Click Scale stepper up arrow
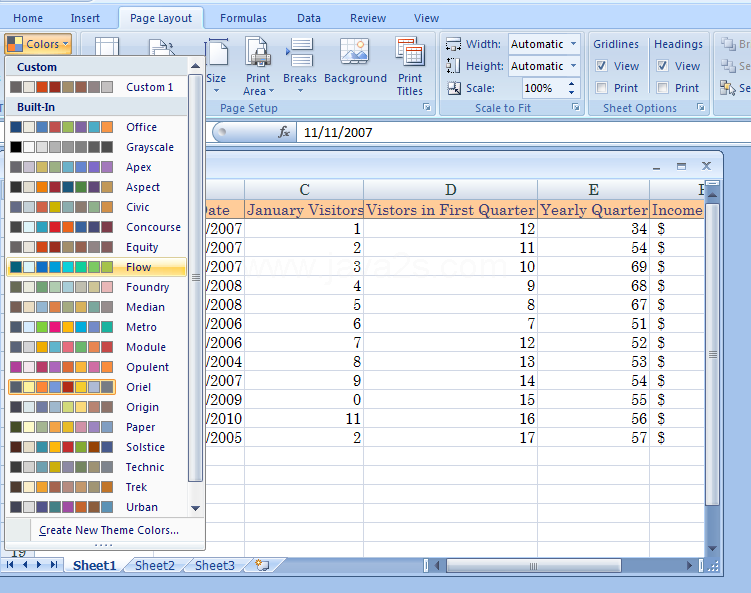The height and width of the screenshot is (593, 751). click(x=571, y=84)
